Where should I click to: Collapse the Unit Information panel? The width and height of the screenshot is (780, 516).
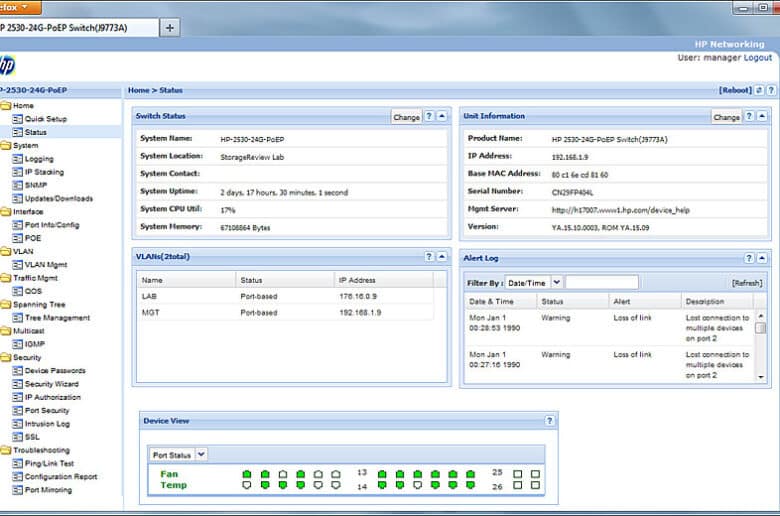point(762,116)
